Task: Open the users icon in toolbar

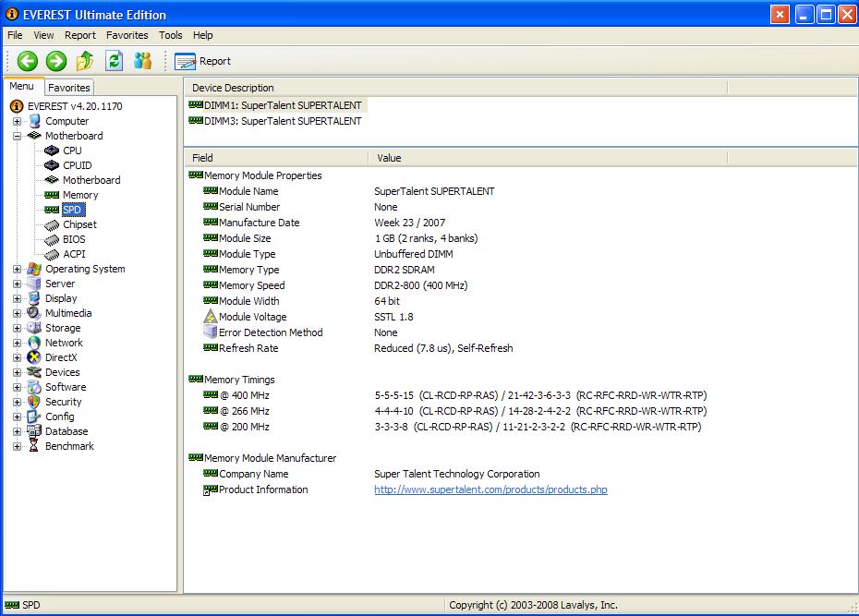Action: coord(142,61)
